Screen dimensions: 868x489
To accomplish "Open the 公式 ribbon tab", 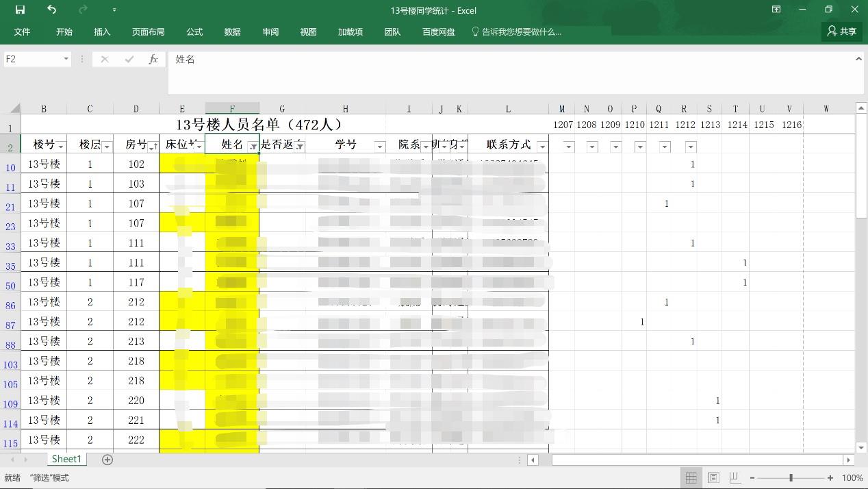I will pyautogui.click(x=194, y=32).
